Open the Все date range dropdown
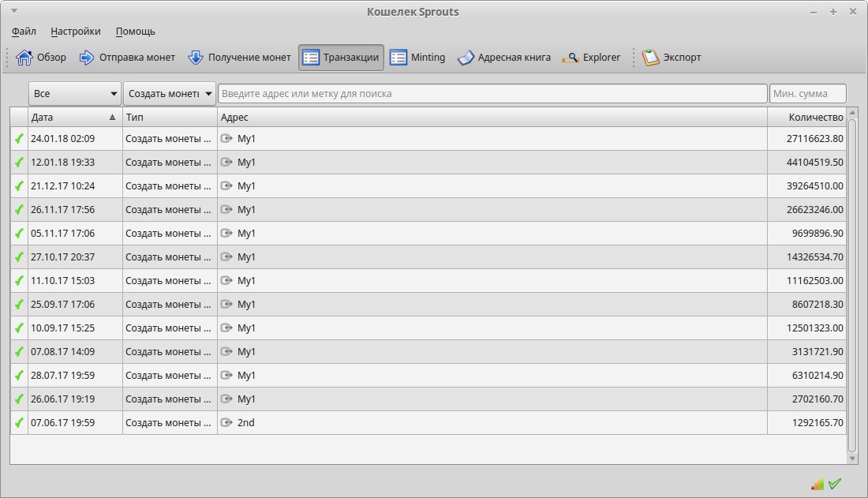This screenshot has width=868, height=498. pos(75,94)
